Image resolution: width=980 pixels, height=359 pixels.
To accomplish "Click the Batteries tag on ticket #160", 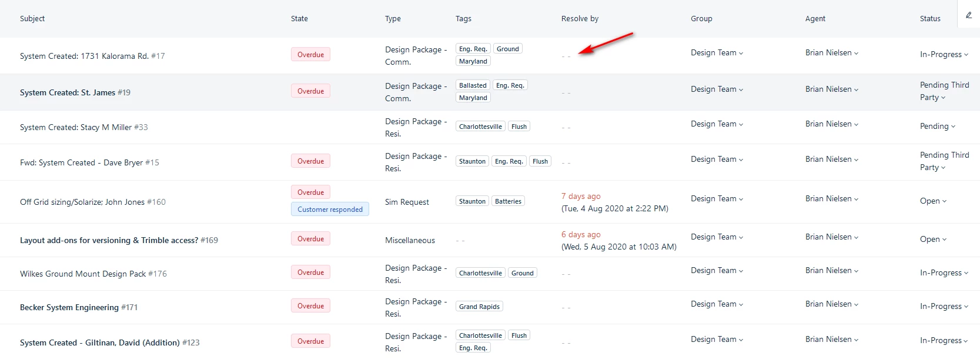I will (508, 201).
